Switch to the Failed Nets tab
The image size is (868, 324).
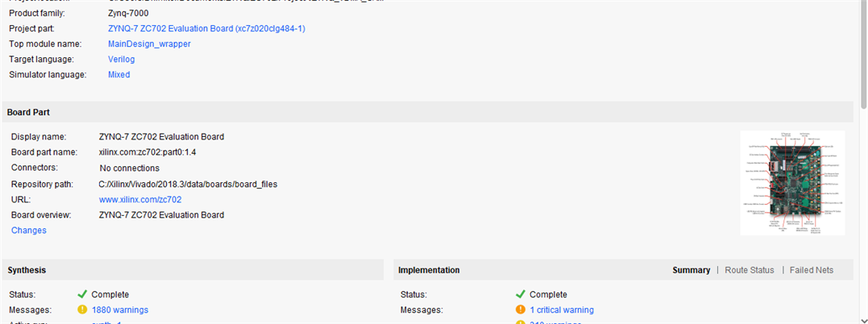811,270
